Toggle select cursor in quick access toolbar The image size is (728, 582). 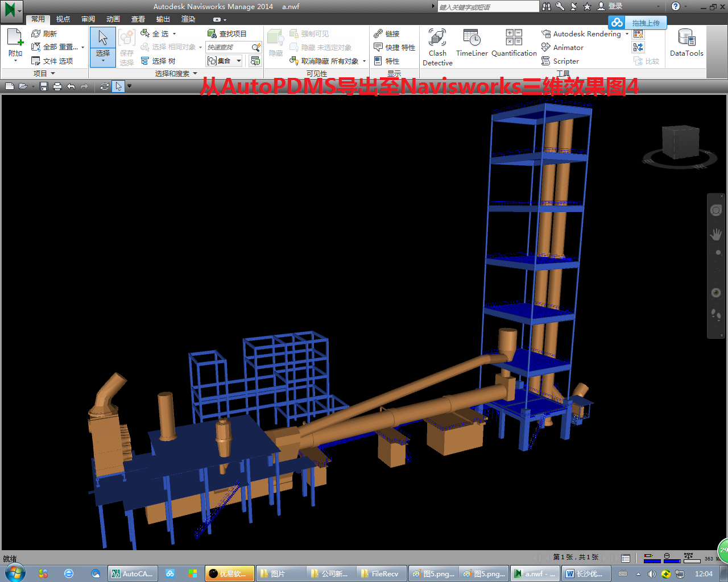coord(118,86)
